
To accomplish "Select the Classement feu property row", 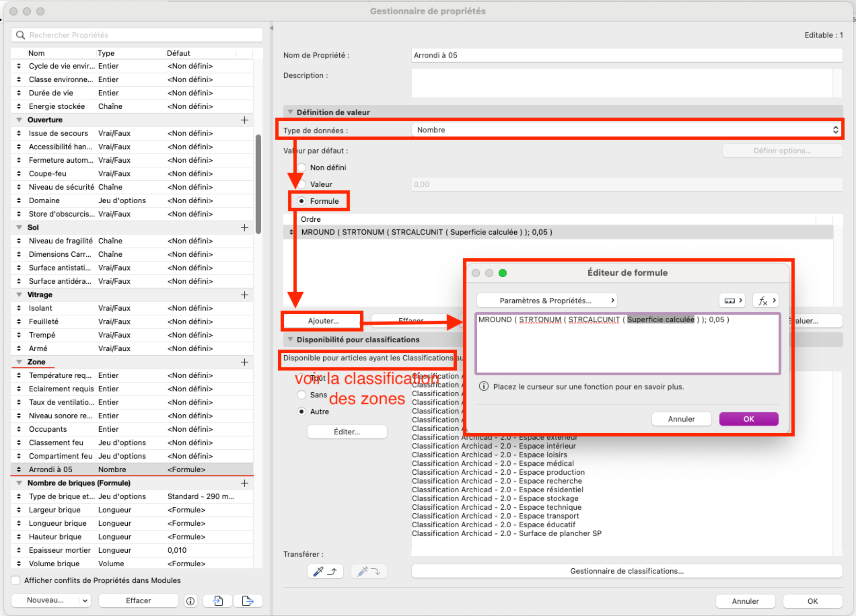I will pos(132,443).
